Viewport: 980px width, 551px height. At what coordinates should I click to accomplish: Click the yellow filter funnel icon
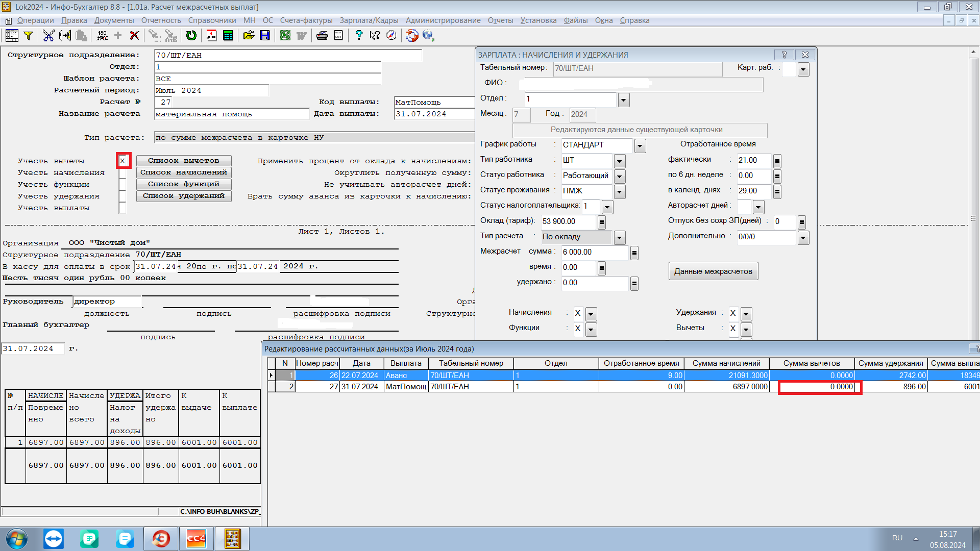click(x=29, y=35)
